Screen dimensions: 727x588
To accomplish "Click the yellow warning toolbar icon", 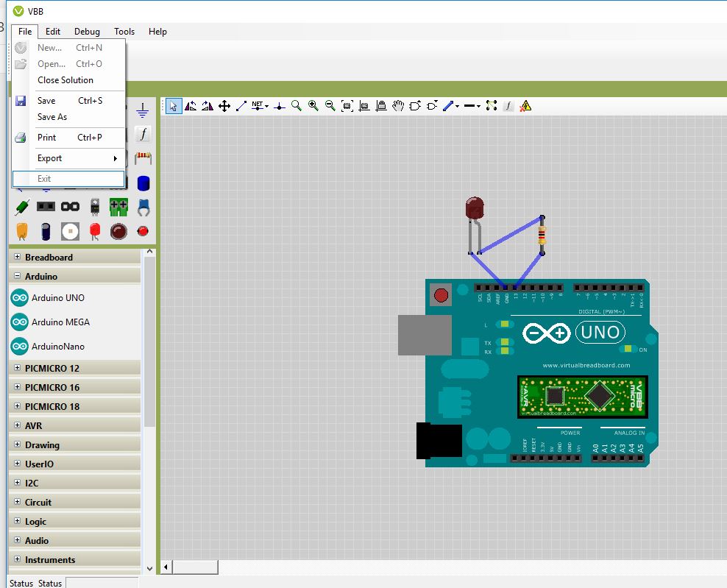I will pos(525,105).
